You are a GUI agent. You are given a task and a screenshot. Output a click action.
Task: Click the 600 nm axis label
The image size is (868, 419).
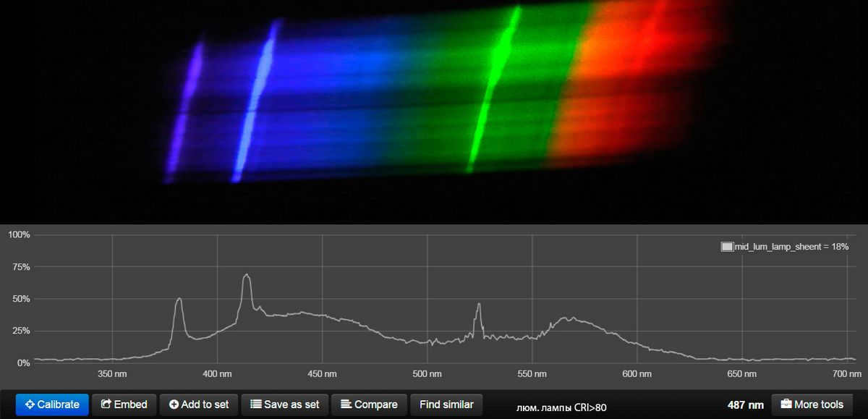point(637,374)
